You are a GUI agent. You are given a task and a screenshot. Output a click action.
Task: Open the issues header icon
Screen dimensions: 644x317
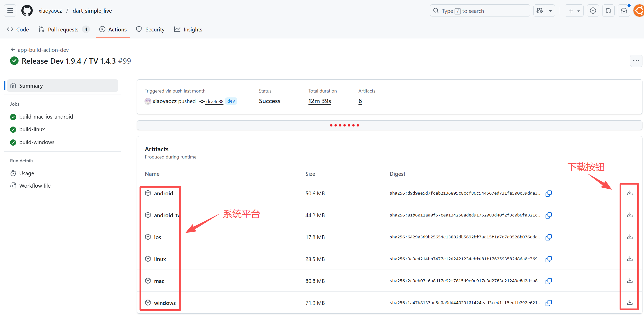(x=593, y=11)
